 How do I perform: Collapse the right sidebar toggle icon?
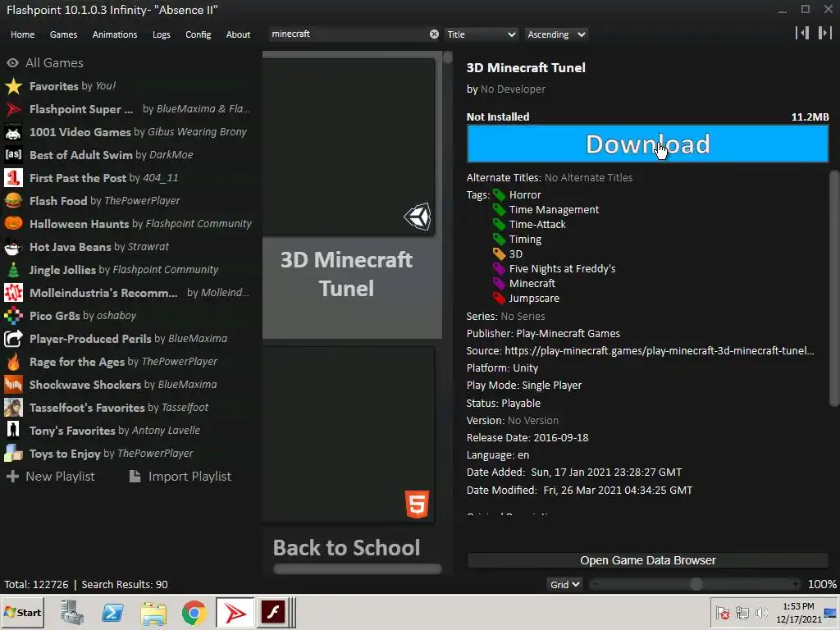click(x=824, y=33)
